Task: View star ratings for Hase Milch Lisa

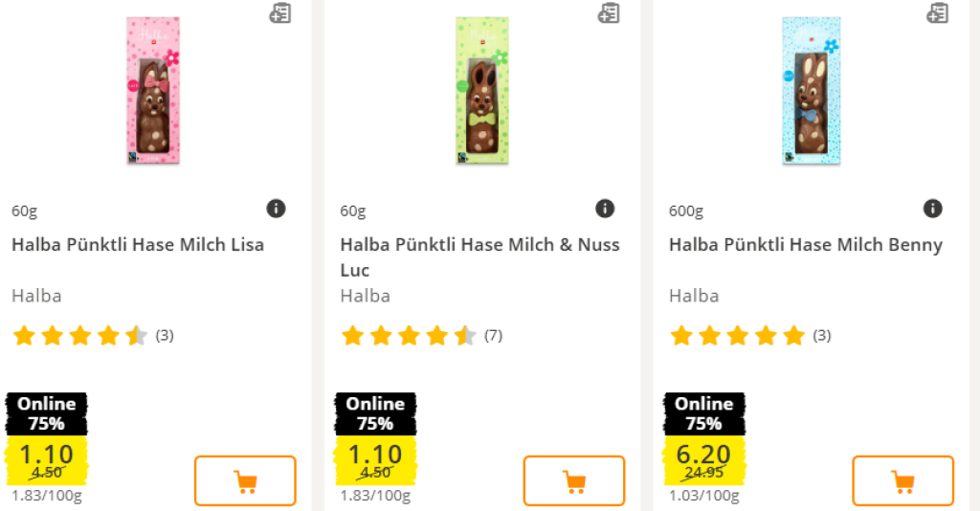Action: (x=80, y=336)
